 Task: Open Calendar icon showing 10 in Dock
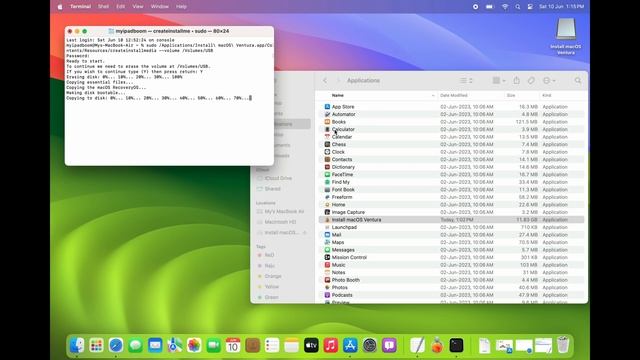coord(233,345)
